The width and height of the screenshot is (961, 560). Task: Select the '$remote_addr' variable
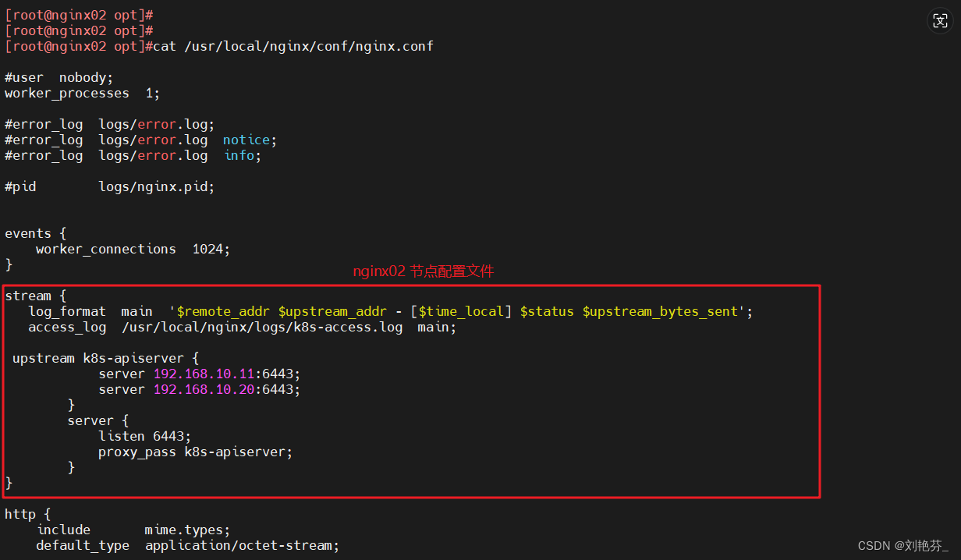(x=223, y=312)
